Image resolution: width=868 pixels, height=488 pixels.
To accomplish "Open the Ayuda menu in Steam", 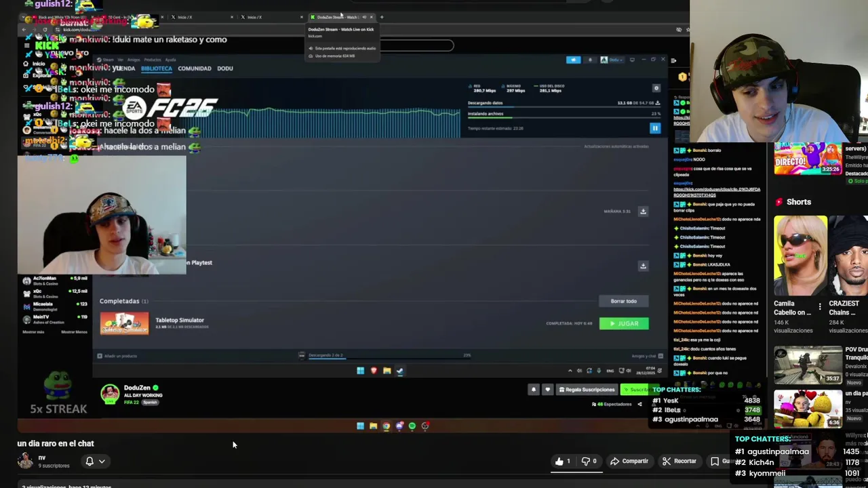I will [x=171, y=60].
